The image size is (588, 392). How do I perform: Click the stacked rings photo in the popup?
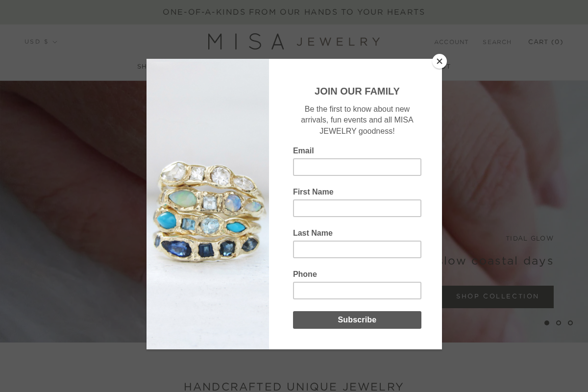point(208,204)
